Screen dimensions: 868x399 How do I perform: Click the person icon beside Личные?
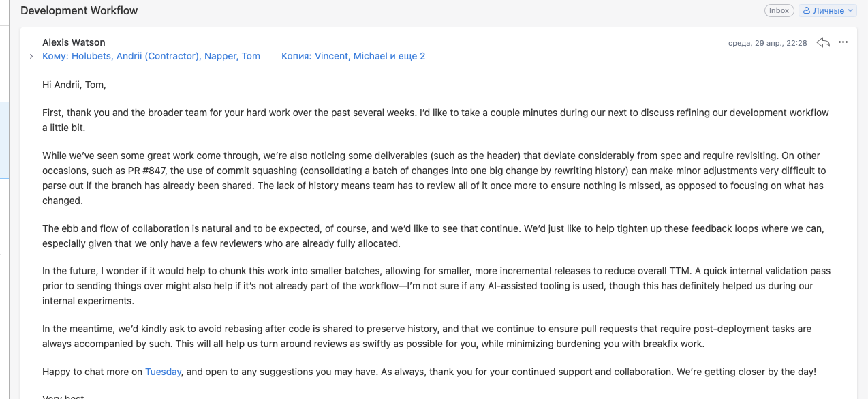[807, 11]
